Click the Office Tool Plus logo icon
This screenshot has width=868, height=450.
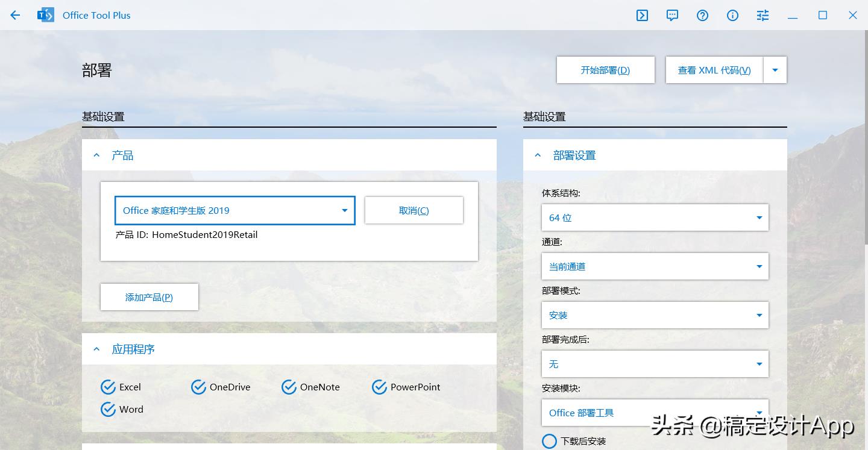[x=45, y=15]
